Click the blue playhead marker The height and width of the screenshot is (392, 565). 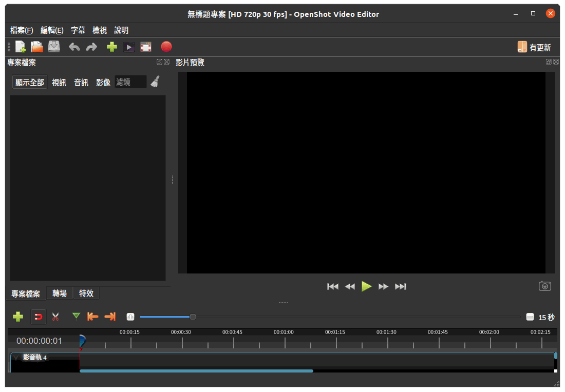(x=82, y=341)
